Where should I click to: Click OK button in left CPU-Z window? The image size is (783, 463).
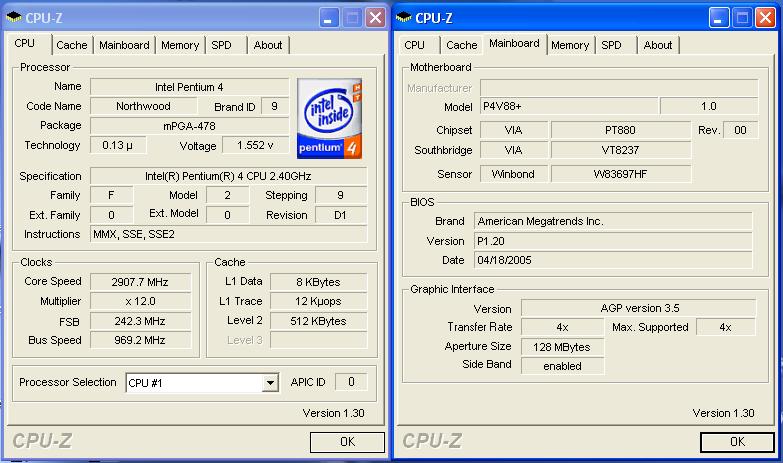(x=348, y=442)
